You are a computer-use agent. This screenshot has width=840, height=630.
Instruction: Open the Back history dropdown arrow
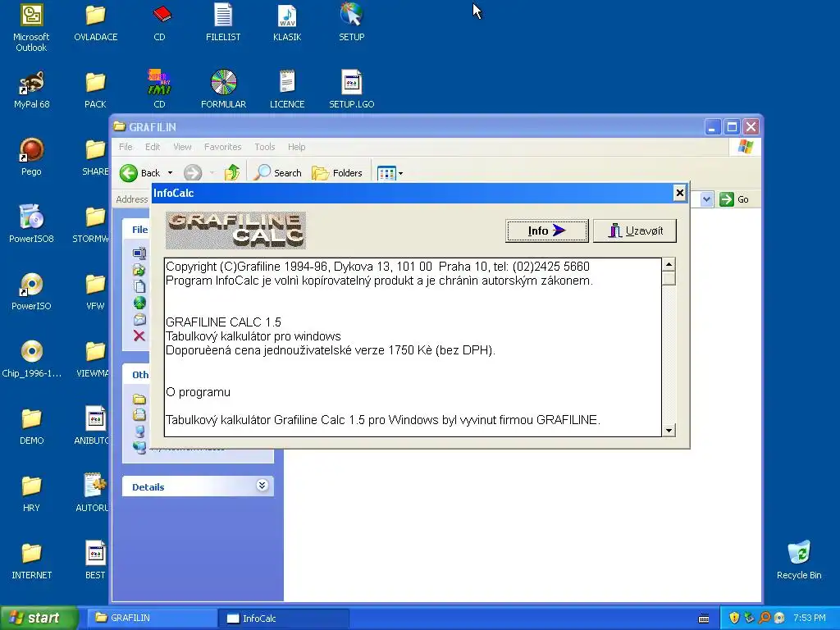171,173
